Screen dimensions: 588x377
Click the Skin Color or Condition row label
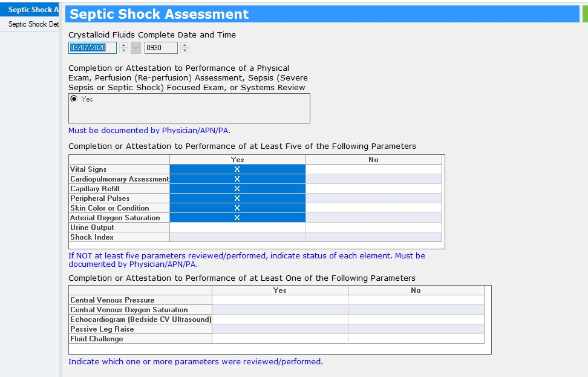coord(119,208)
